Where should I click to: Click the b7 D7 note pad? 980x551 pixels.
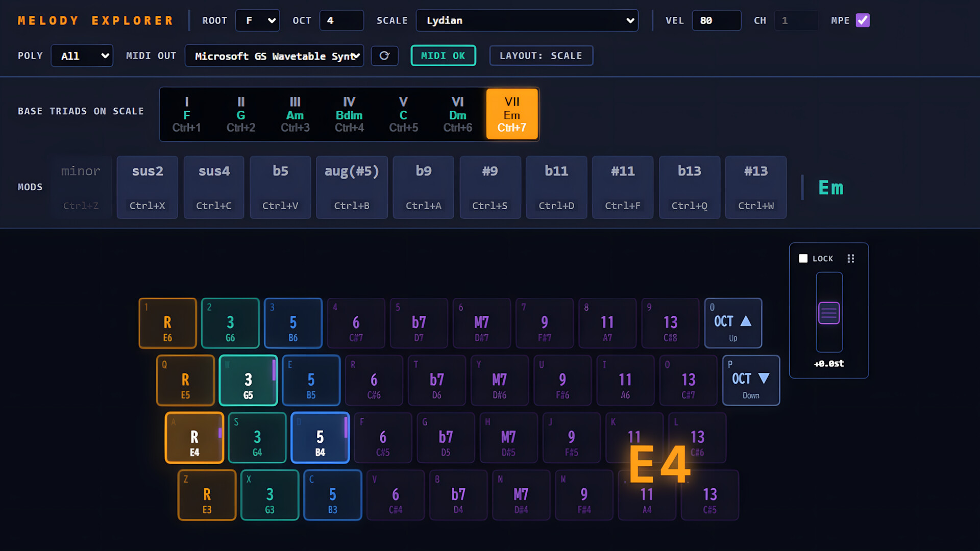coord(419,323)
